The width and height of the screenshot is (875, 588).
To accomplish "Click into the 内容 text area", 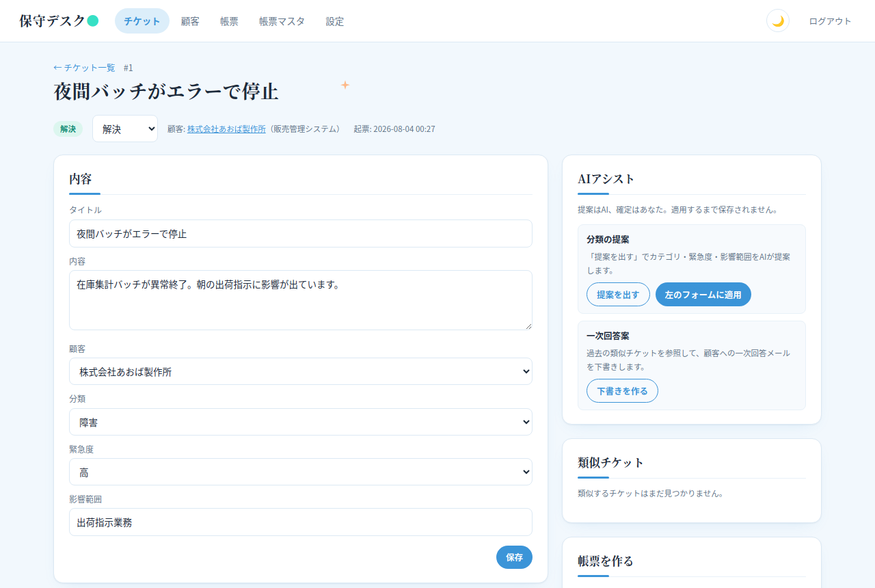I will 301,300.
